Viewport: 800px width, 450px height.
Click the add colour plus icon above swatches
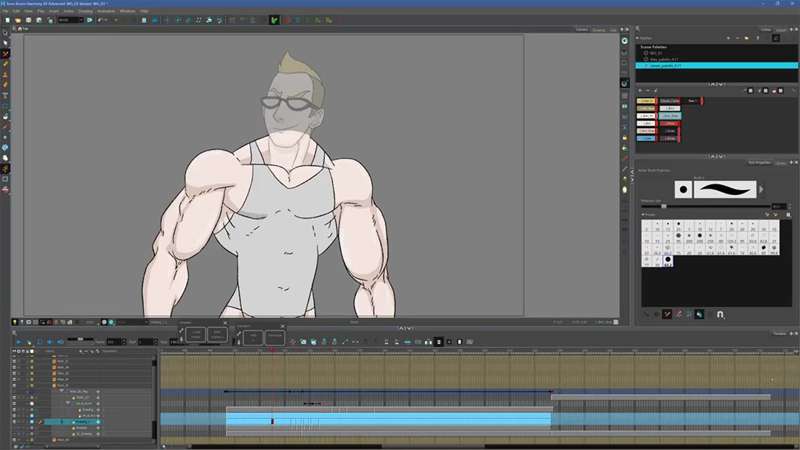[x=641, y=91]
